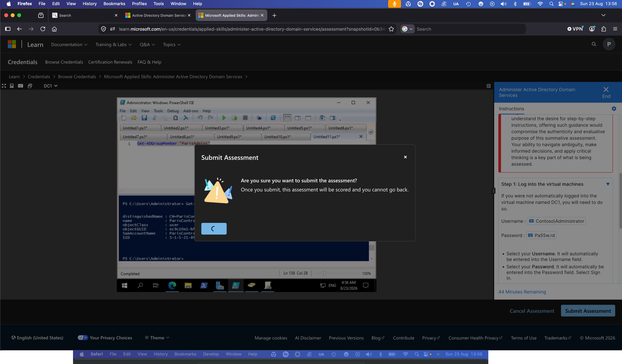Toggle Firefox sidebar button
Screen dimensions: 622x364
tap(8, 29)
